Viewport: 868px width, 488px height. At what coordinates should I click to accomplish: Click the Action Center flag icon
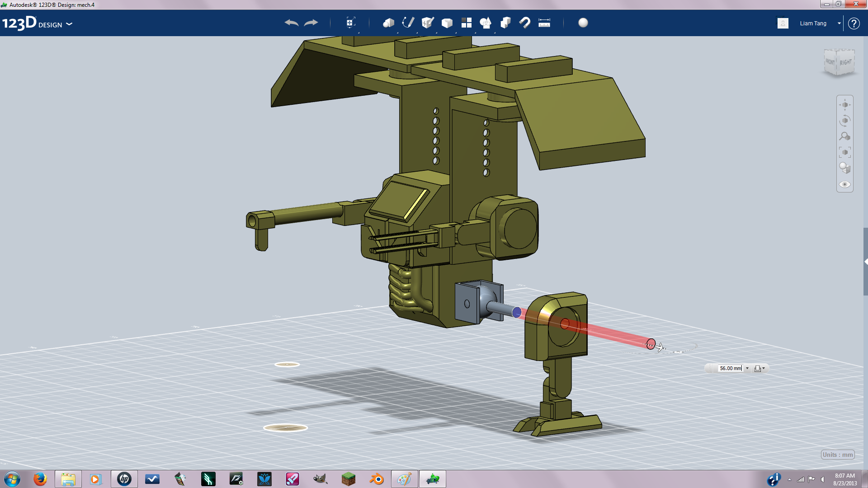click(x=811, y=479)
